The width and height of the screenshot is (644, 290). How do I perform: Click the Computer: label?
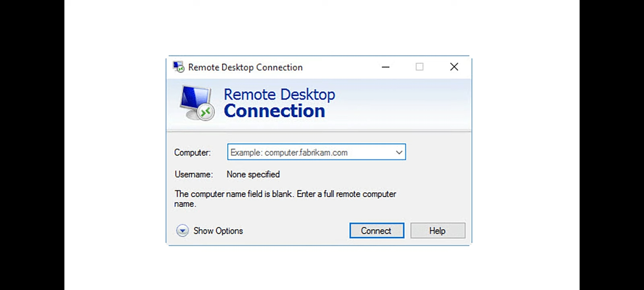point(192,153)
